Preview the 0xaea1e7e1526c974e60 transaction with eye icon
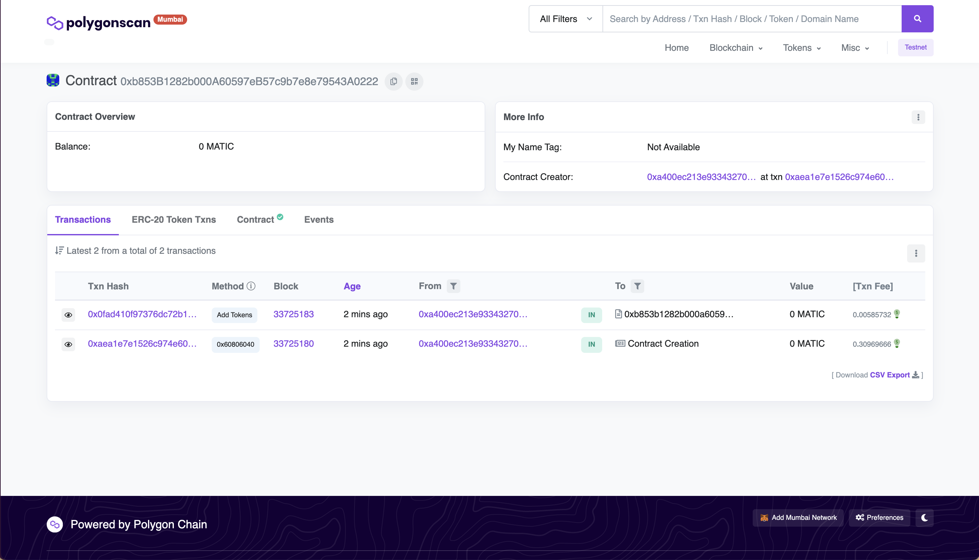 68,344
